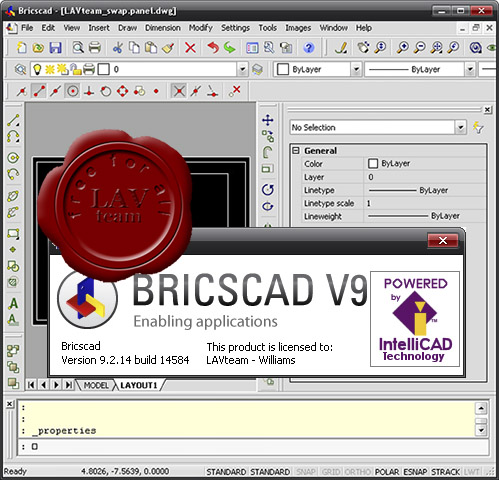Select the Match Properties paintbrush icon

[168, 48]
